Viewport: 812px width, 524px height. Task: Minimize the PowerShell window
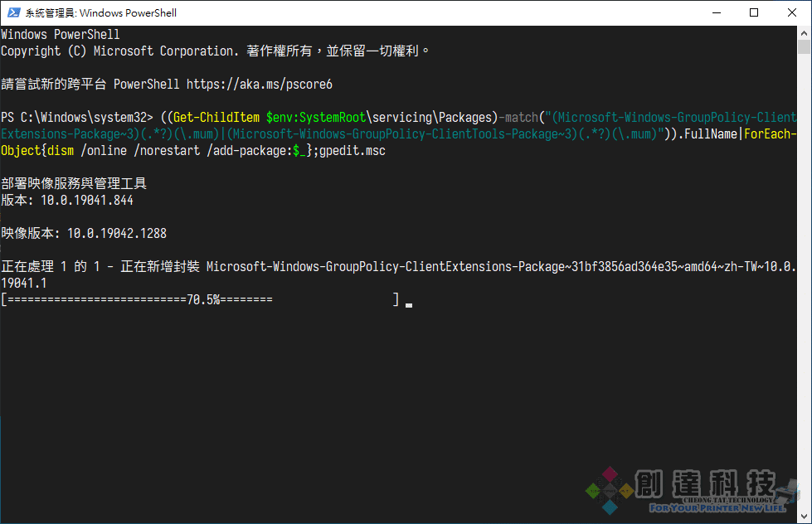coord(715,12)
